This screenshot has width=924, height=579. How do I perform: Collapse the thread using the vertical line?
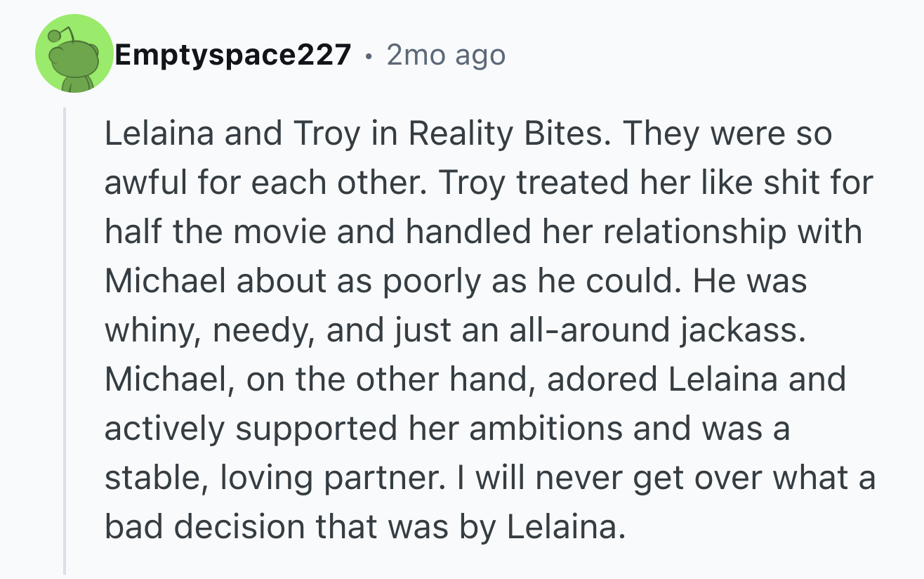pos(65,341)
